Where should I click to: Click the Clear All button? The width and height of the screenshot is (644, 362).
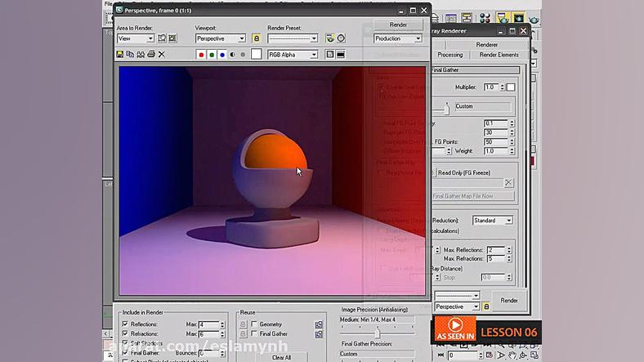click(x=281, y=357)
